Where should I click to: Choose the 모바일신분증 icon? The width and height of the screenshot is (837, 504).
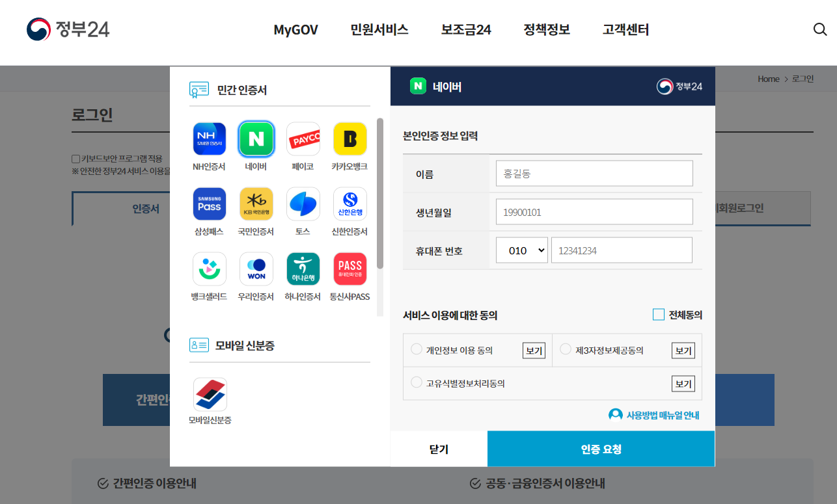pos(210,395)
